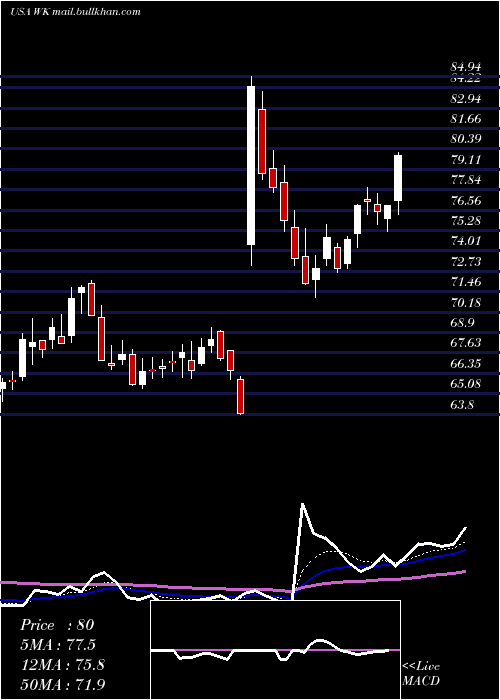The image size is (500, 700).
Task: Click the red candlestick bottoming at 63.8
Action: 241,396
